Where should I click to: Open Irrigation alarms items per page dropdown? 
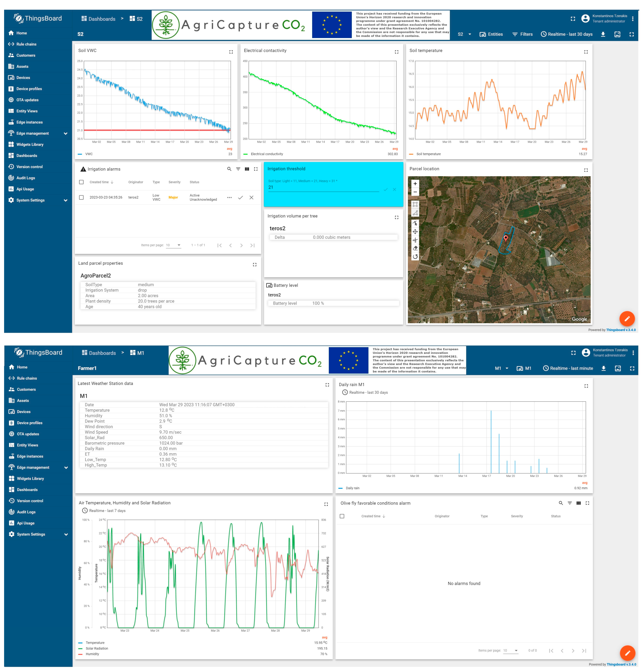173,245
